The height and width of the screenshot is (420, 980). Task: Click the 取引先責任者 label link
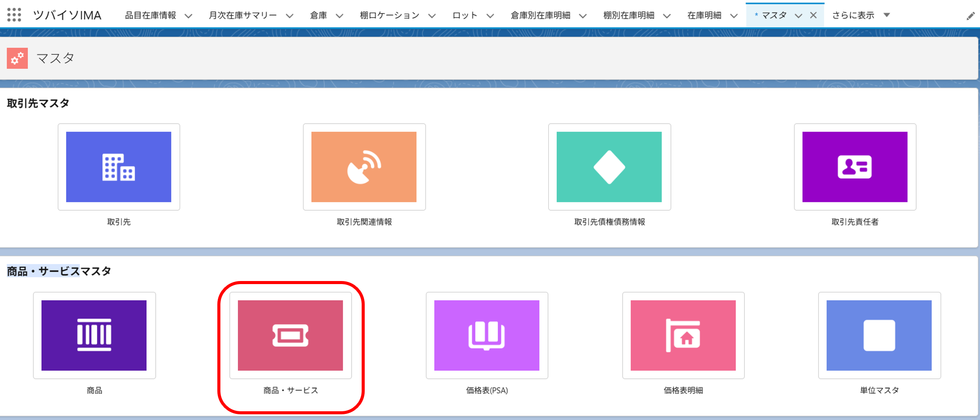[x=855, y=222]
